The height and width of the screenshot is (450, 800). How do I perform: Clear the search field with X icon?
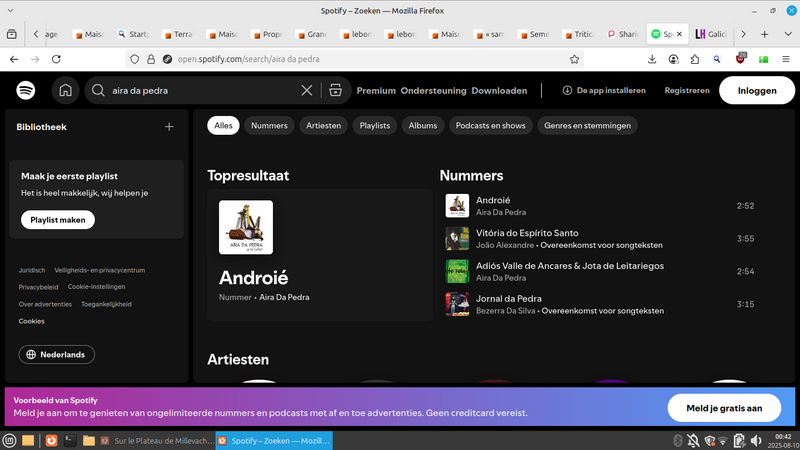[307, 90]
